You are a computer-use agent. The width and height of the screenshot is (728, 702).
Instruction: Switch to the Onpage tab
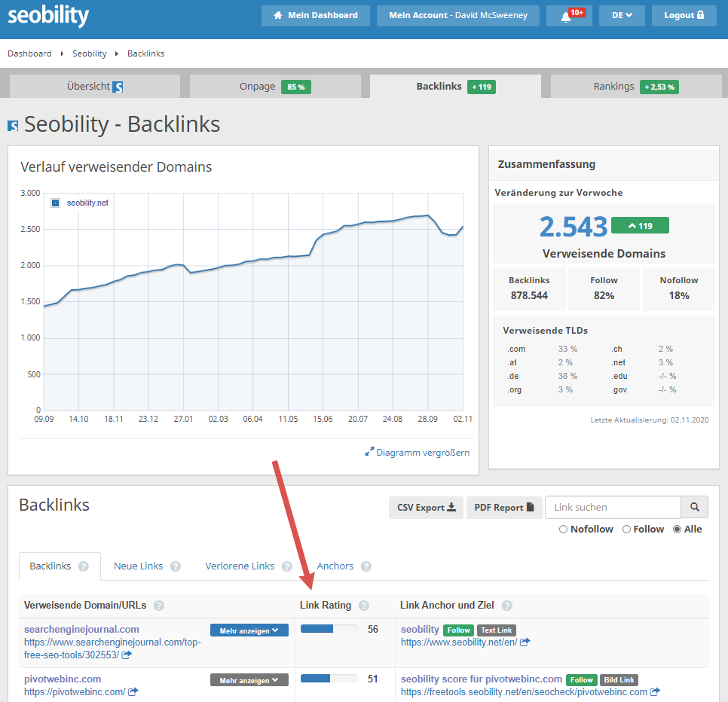pyautogui.click(x=275, y=87)
